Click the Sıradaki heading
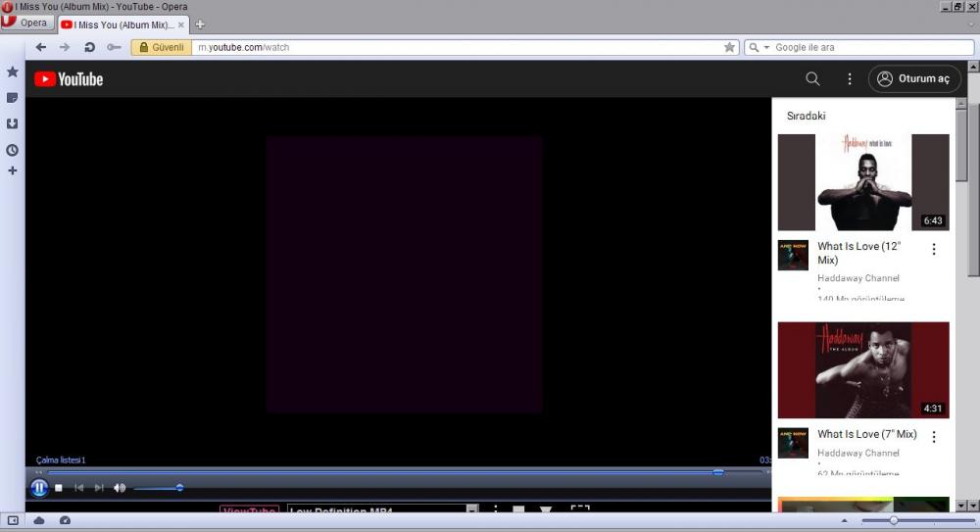This screenshot has height=532, width=980. coord(806,116)
